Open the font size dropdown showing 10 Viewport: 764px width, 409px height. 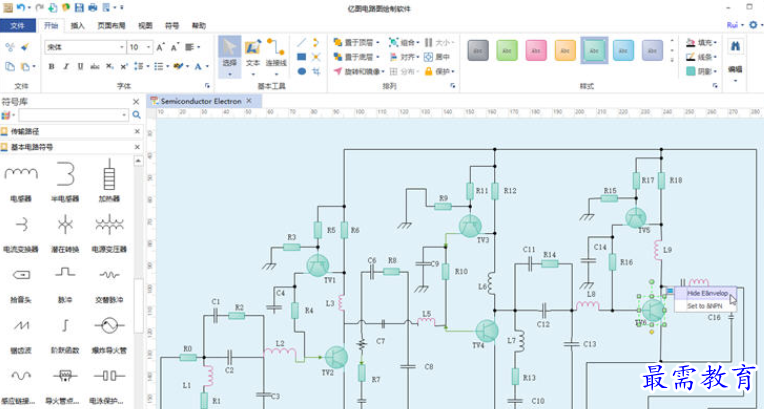click(149, 47)
